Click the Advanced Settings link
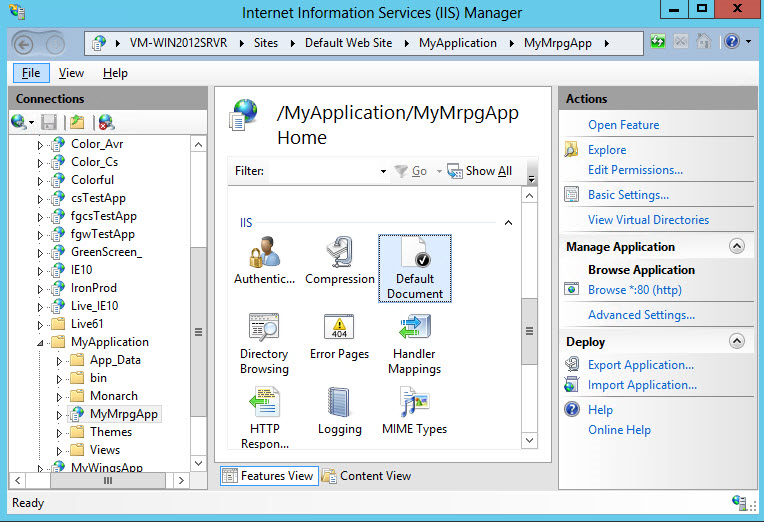This screenshot has width=764, height=522. tap(641, 315)
